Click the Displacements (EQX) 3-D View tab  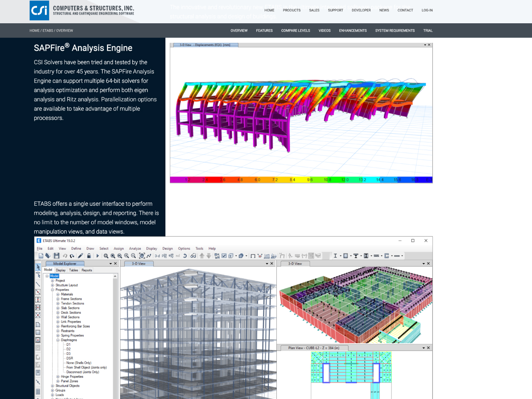point(205,45)
